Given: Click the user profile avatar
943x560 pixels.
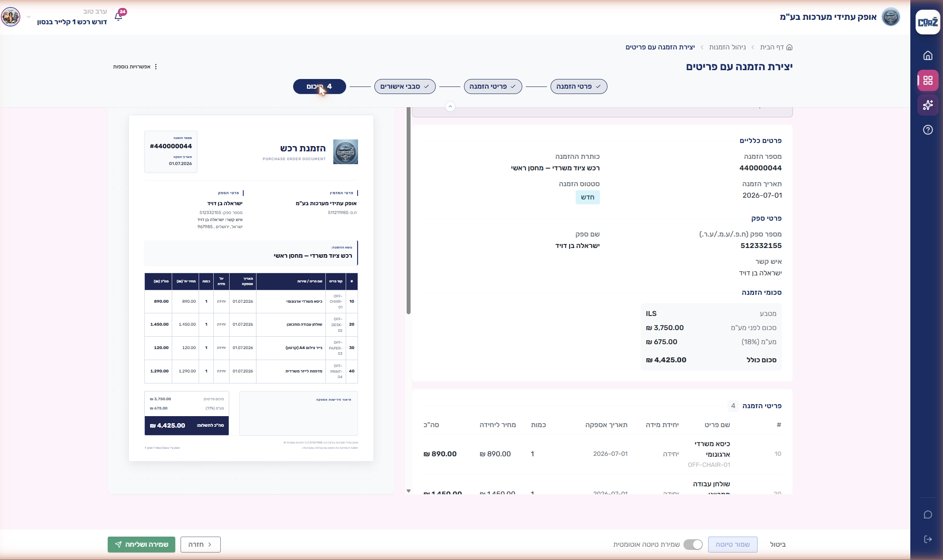Looking at the screenshot, I should coord(11,17).
